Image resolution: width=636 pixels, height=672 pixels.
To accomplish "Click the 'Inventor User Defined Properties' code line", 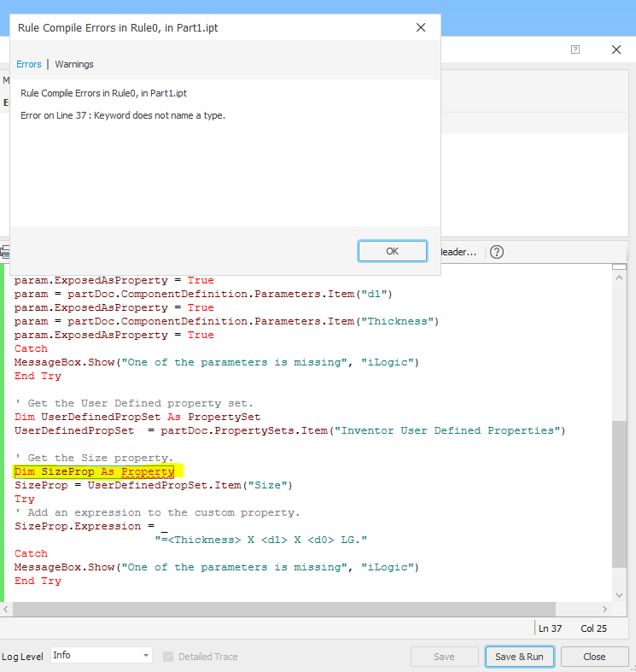I will 290,430.
